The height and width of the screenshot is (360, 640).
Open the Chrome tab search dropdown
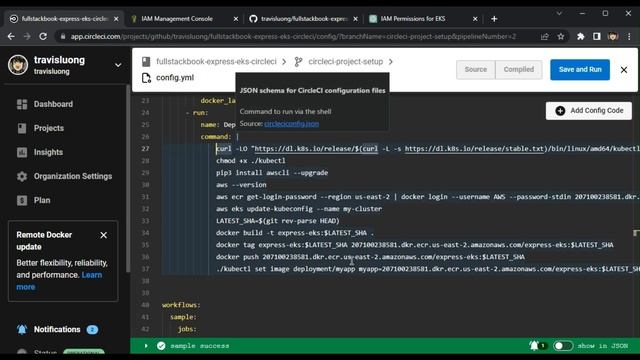coord(559,13)
